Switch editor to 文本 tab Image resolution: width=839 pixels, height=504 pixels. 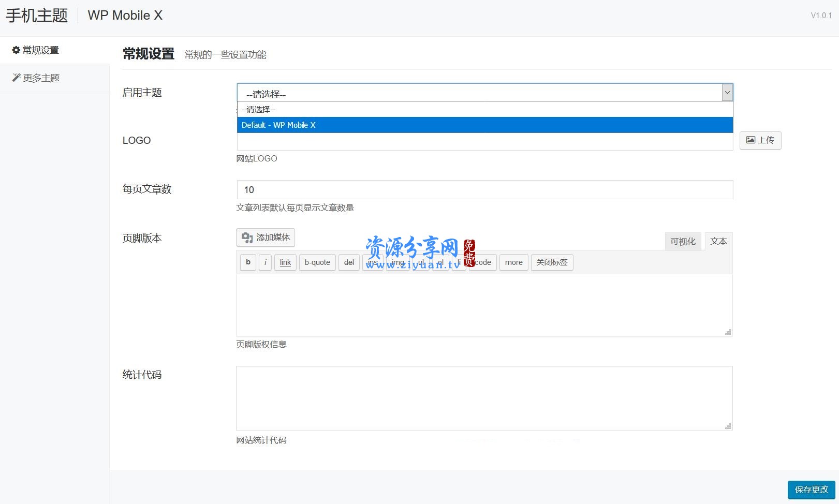point(718,241)
